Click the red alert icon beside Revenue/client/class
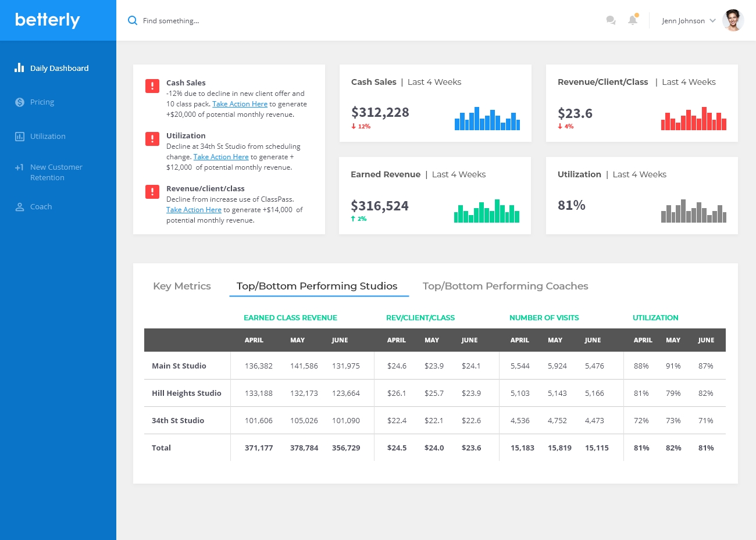The image size is (756, 540). point(152,192)
